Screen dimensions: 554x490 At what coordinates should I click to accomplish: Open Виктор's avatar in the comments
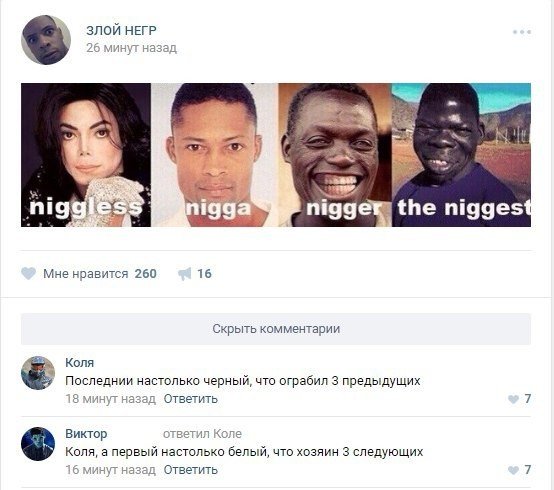(38, 444)
